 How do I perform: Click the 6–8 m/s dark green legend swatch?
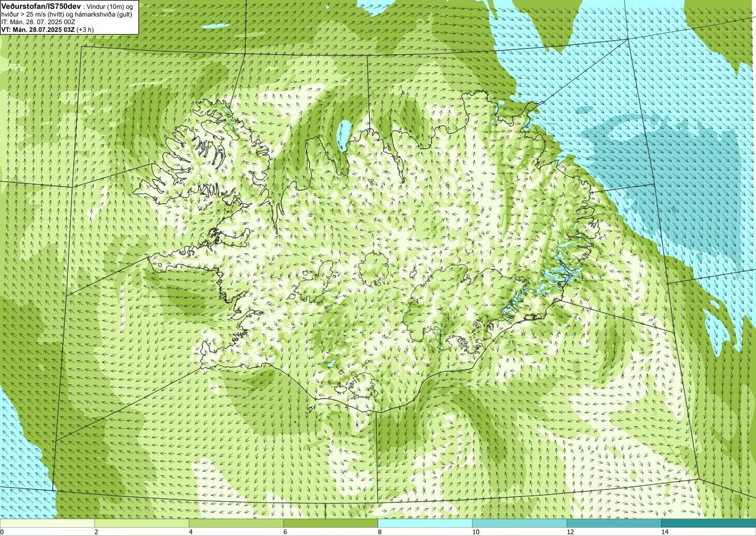point(331,523)
